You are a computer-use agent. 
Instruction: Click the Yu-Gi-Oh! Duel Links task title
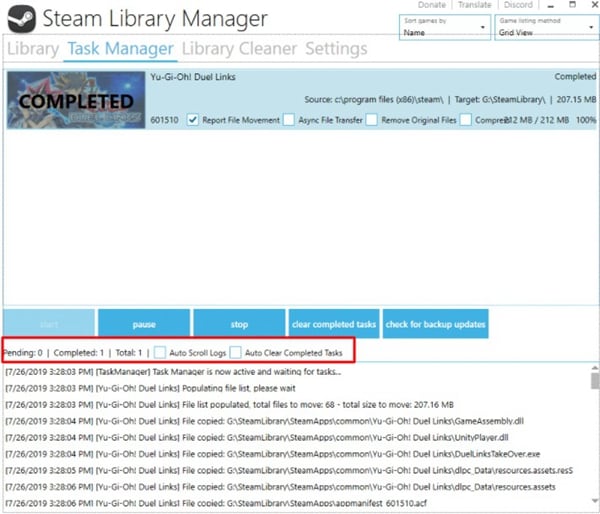193,77
